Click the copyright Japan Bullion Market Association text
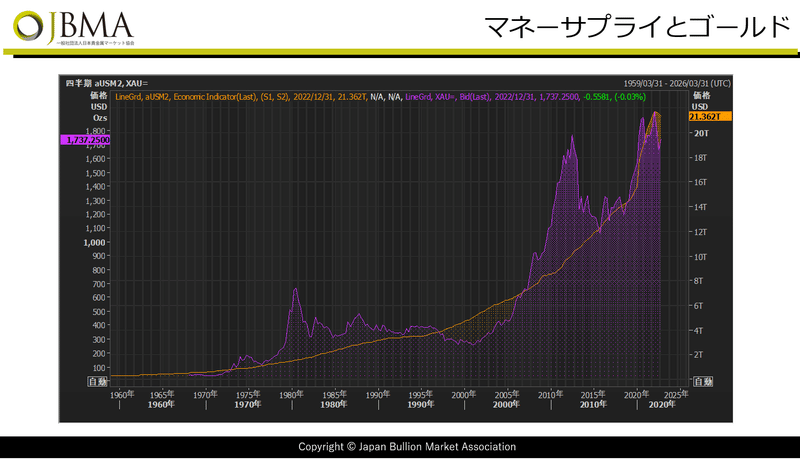Screen dimensions: 800x459 pos(407,447)
